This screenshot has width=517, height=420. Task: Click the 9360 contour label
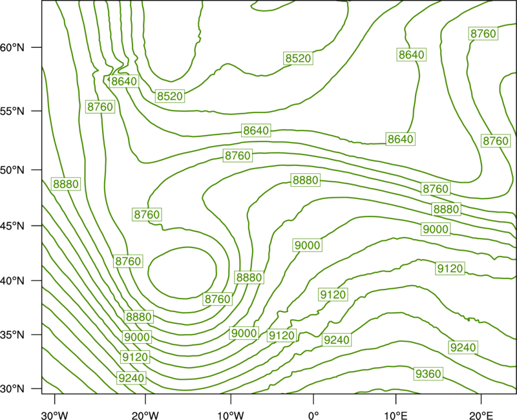pos(428,374)
